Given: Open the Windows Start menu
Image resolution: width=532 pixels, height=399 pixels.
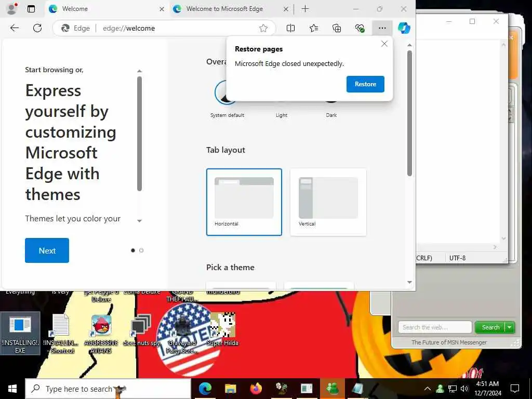Looking at the screenshot, I should click(12, 389).
